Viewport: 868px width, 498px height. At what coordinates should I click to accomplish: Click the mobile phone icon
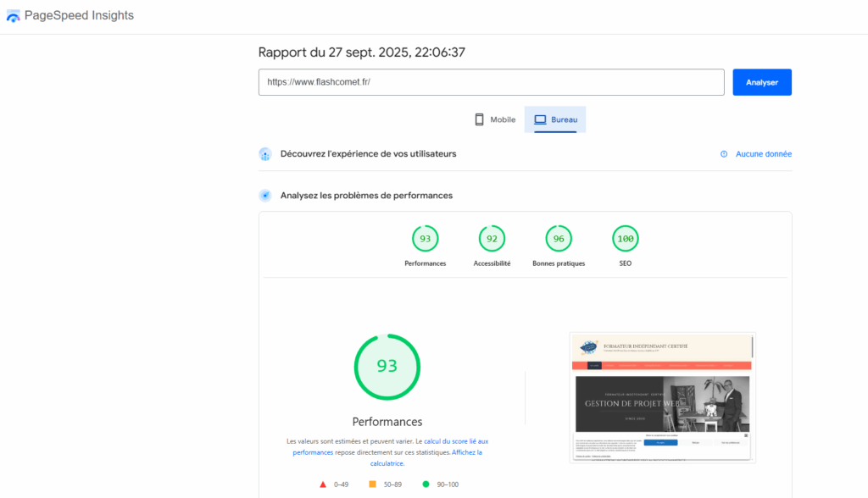pyautogui.click(x=479, y=119)
